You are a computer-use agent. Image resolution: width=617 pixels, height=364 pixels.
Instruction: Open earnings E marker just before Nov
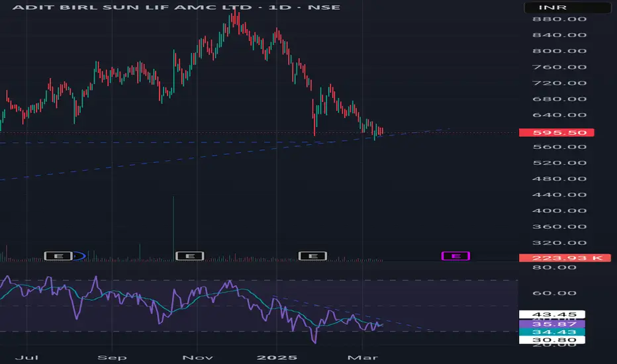(x=189, y=256)
